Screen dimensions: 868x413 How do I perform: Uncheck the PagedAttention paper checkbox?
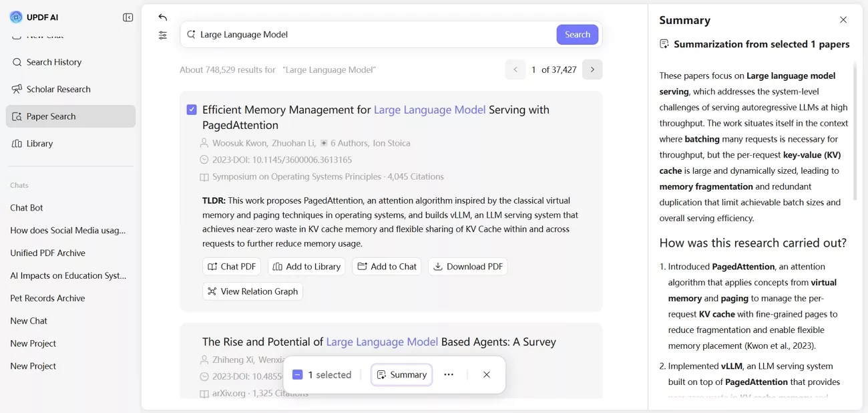coord(192,109)
